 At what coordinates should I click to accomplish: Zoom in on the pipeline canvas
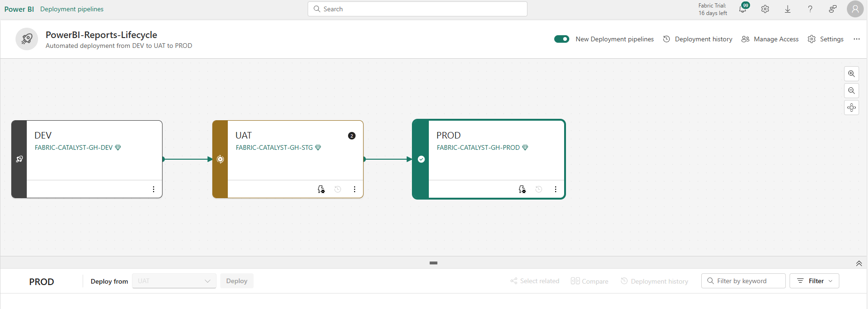[x=852, y=74]
